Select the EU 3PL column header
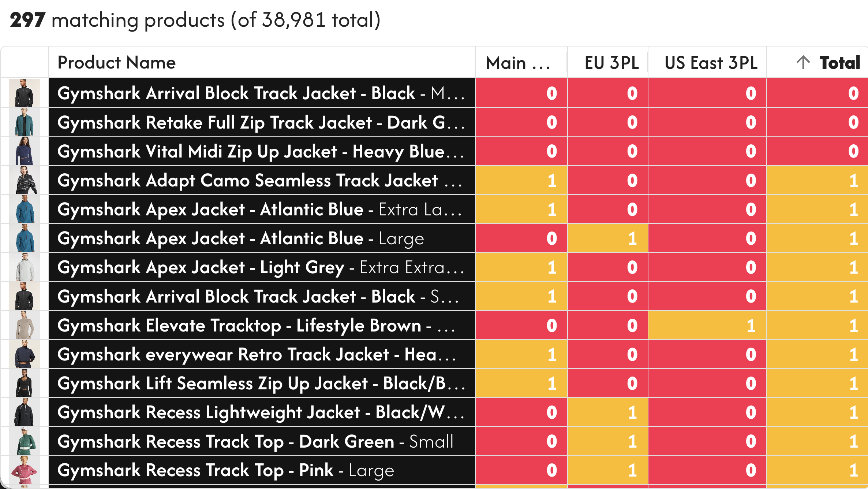 tap(611, 63)
